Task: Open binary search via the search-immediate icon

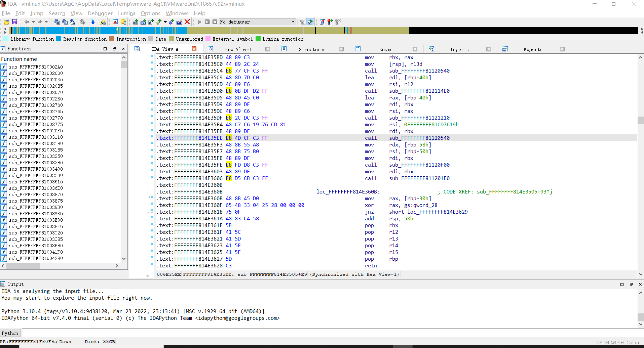Action: (x=58, y=22)
